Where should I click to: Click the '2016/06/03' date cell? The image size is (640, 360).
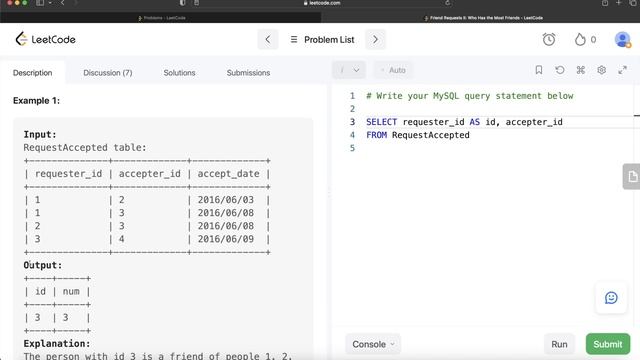tap(226, 200)
